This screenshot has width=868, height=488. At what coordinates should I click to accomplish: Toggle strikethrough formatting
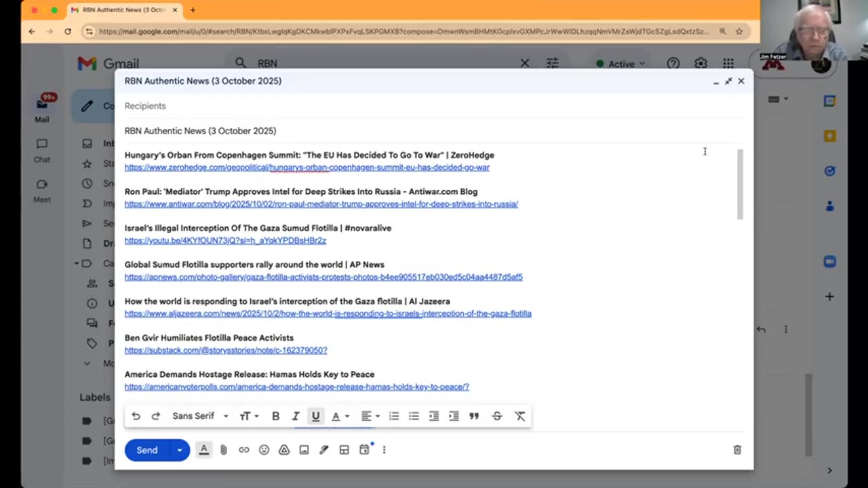tap(497, 416)
